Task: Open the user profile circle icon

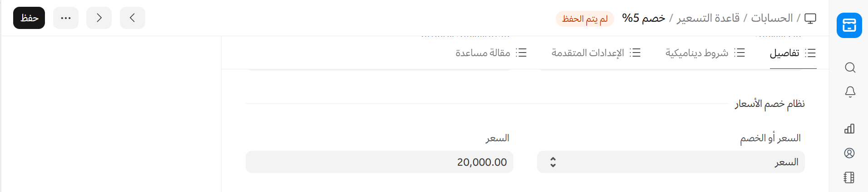Action: (849, 153)
